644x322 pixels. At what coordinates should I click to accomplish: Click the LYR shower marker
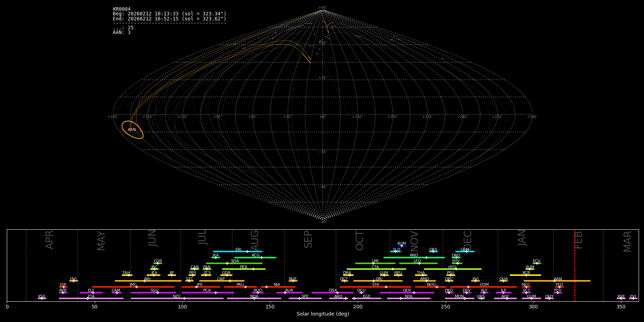(63, 287)
